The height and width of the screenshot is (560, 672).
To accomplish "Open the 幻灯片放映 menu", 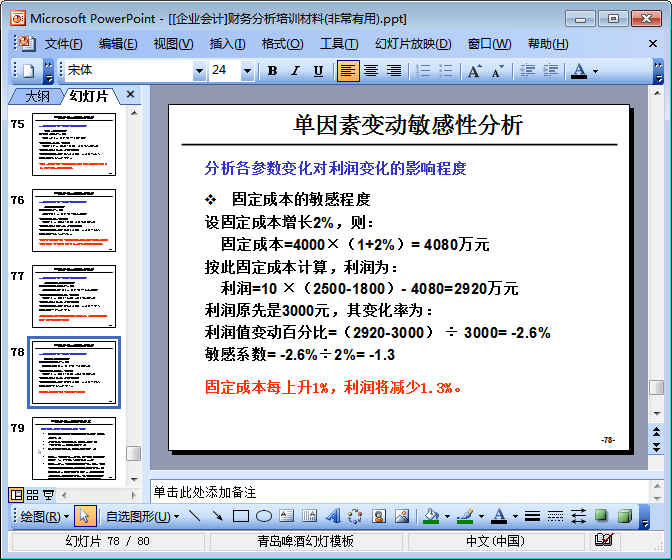I will (x=412, y=44).
